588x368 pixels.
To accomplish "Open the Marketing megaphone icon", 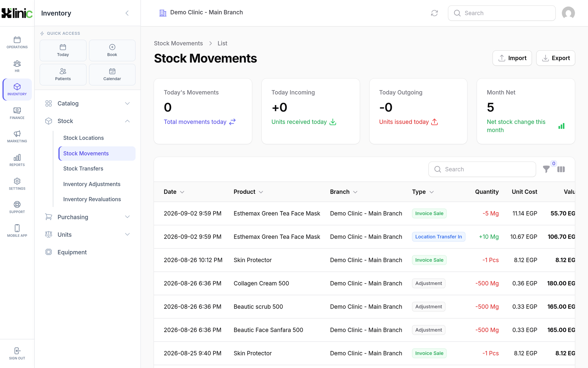I will click(17, 134).
